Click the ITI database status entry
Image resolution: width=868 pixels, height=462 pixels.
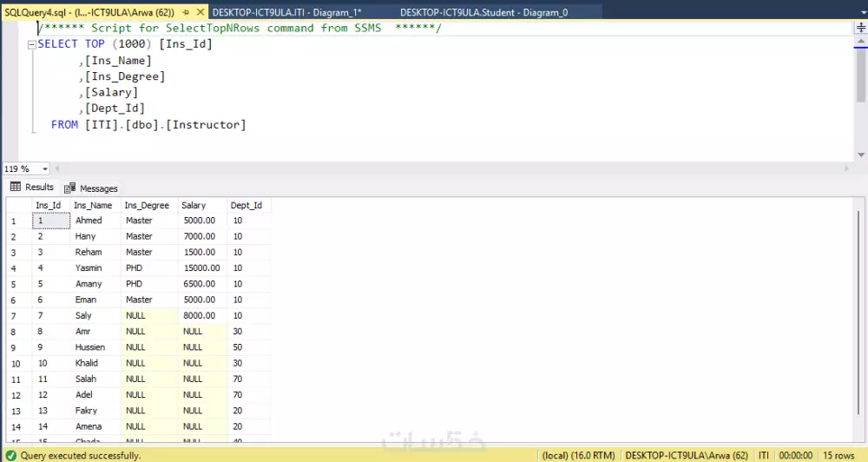coord(764,455)
